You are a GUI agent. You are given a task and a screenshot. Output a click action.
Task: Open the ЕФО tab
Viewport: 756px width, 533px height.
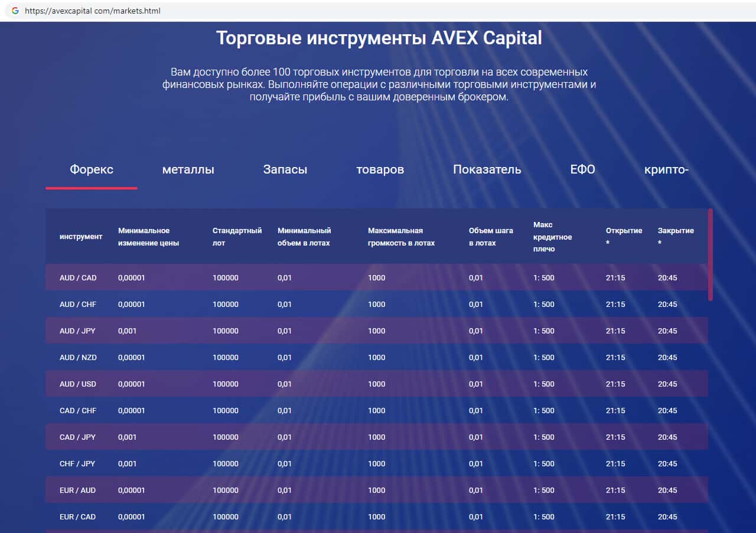point(583,169)
